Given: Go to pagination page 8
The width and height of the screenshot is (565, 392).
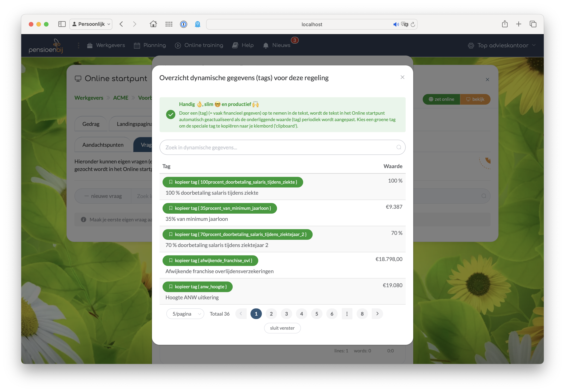Looking at the screenshot, I should (x=362, y=314).
